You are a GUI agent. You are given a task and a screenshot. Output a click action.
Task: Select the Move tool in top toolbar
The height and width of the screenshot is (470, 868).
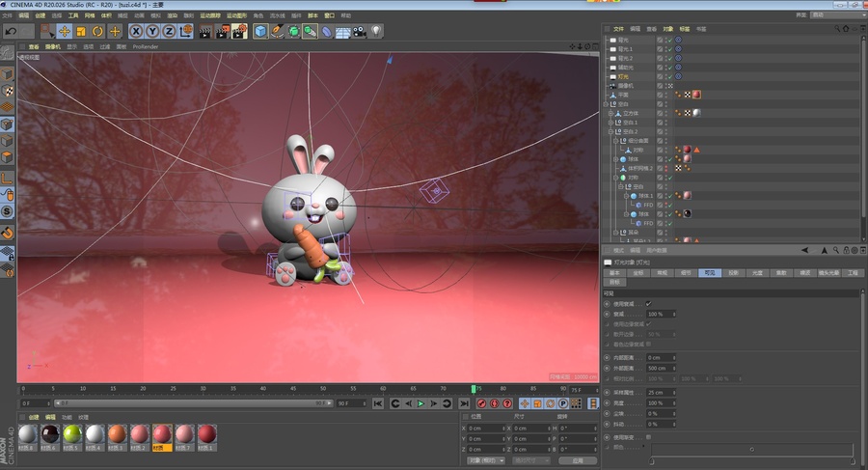[x=65, y=32]
